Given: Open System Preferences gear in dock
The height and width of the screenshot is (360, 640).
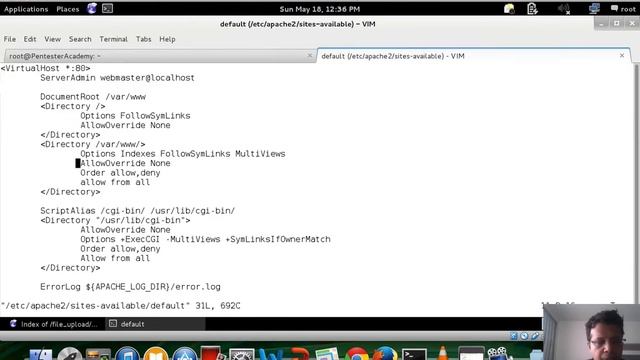Looking at the screenshot, I should [x=242, y=354].
